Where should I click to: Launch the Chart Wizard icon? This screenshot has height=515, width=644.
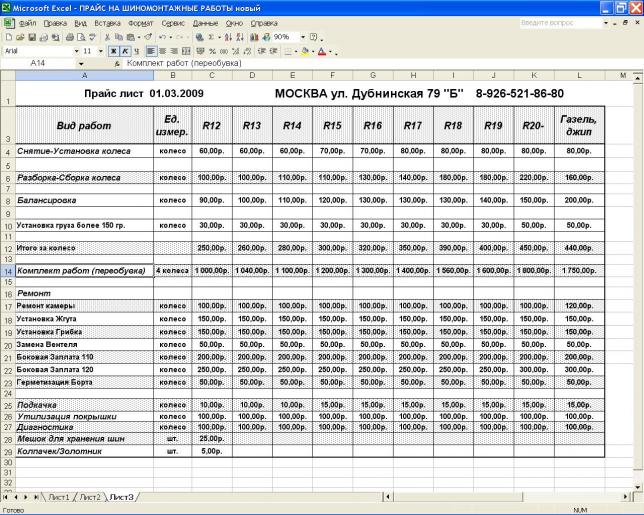click(255, 37)
